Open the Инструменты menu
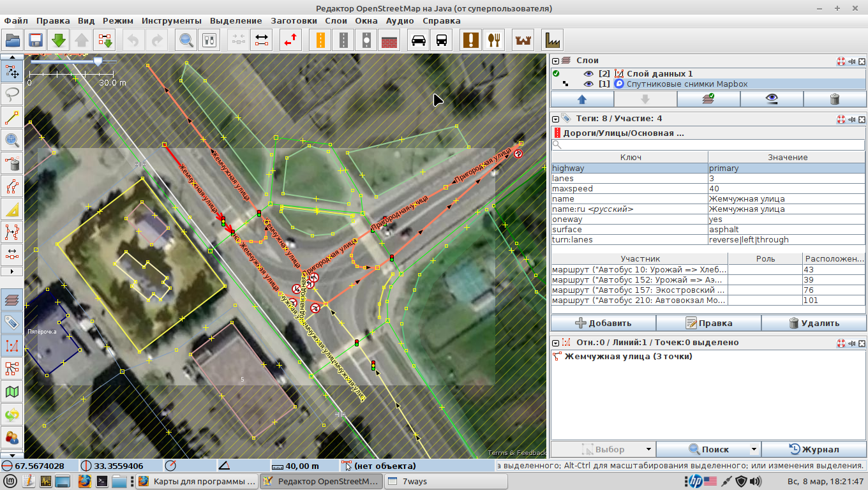 (171, 20)
